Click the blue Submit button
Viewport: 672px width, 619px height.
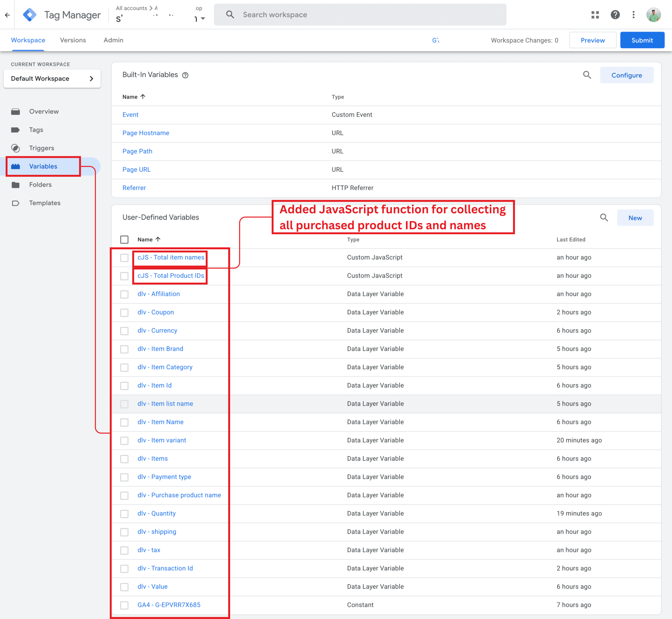coord(642,40)
